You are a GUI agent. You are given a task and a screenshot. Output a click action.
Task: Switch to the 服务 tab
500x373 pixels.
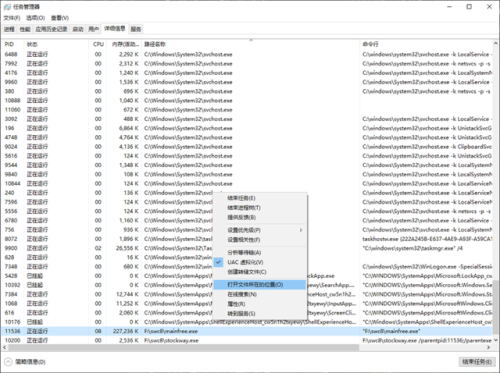(136, 29)
